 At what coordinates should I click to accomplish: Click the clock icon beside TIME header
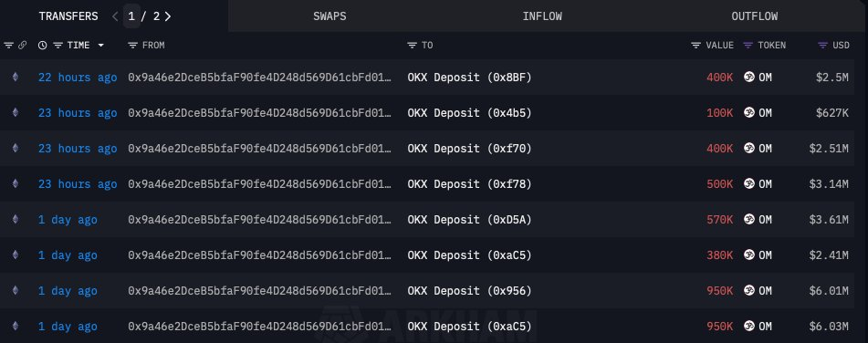[43, 46]
